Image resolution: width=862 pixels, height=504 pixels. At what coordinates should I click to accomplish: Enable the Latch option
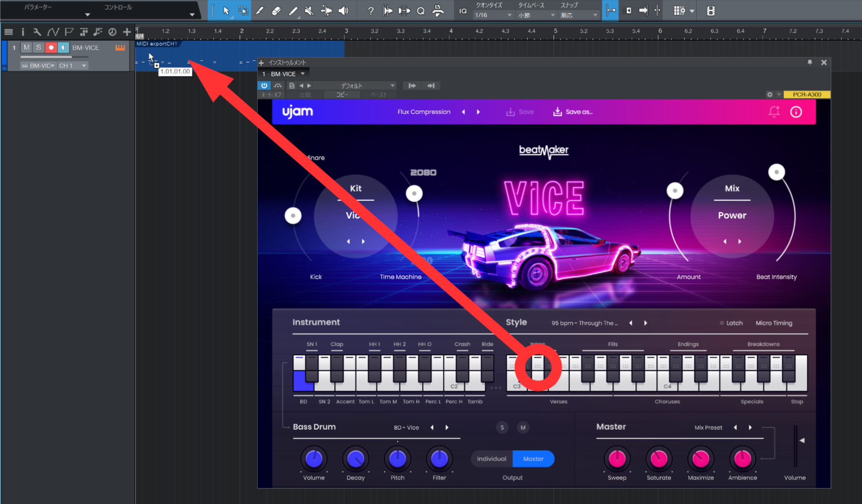[731, 323]
